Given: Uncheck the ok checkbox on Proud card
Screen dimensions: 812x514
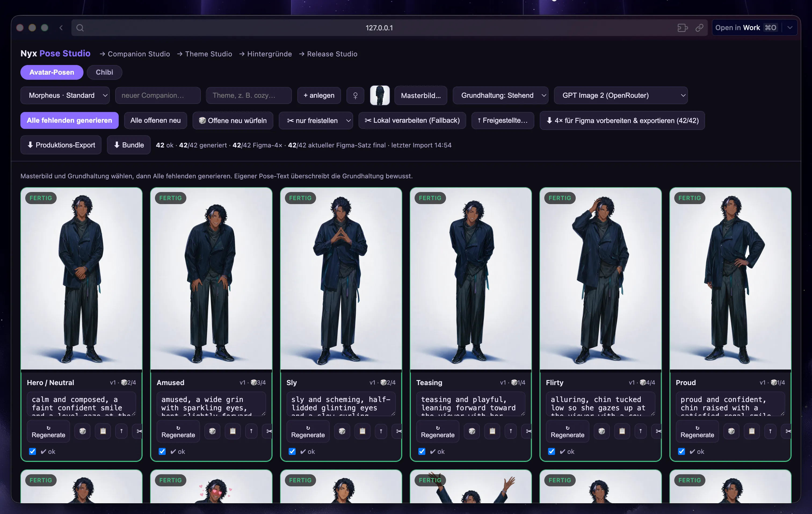Looking at the screenshot, I should point(682,451).
